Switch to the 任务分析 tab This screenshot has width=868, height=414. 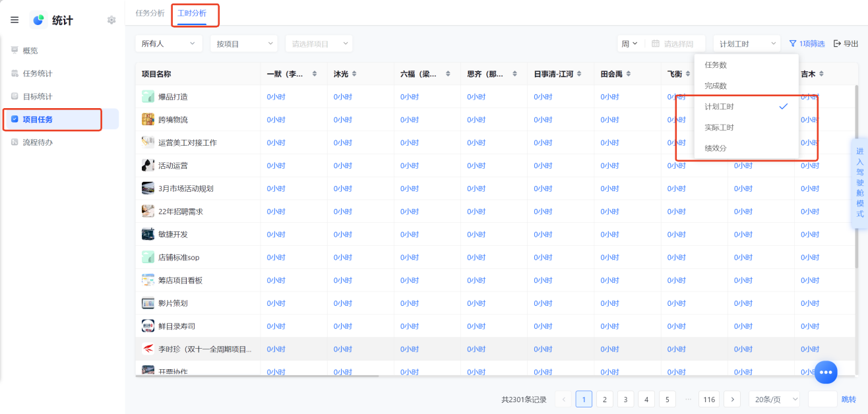click(150, 13)
